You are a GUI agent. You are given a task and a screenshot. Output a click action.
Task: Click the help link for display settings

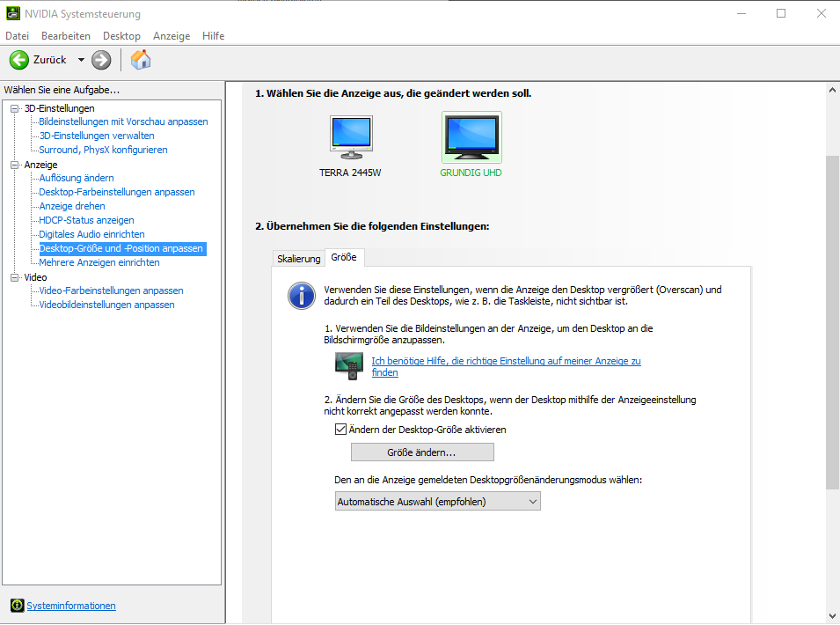(x=506, y=367)
